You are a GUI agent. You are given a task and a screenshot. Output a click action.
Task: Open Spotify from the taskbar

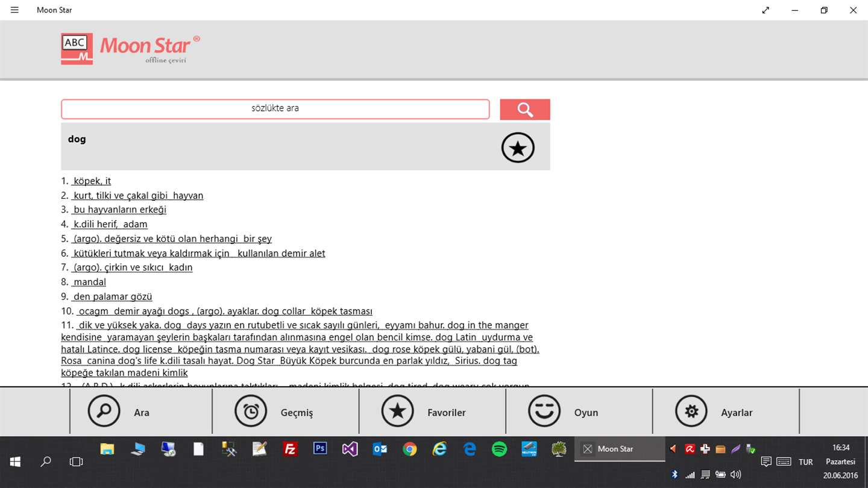[499, 449]
